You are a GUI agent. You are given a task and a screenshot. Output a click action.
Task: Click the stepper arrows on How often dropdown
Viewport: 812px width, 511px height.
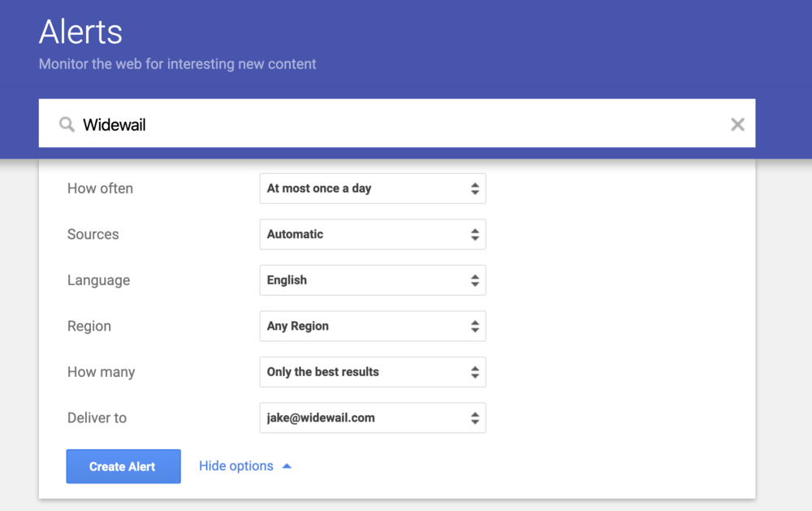[475, 188]
